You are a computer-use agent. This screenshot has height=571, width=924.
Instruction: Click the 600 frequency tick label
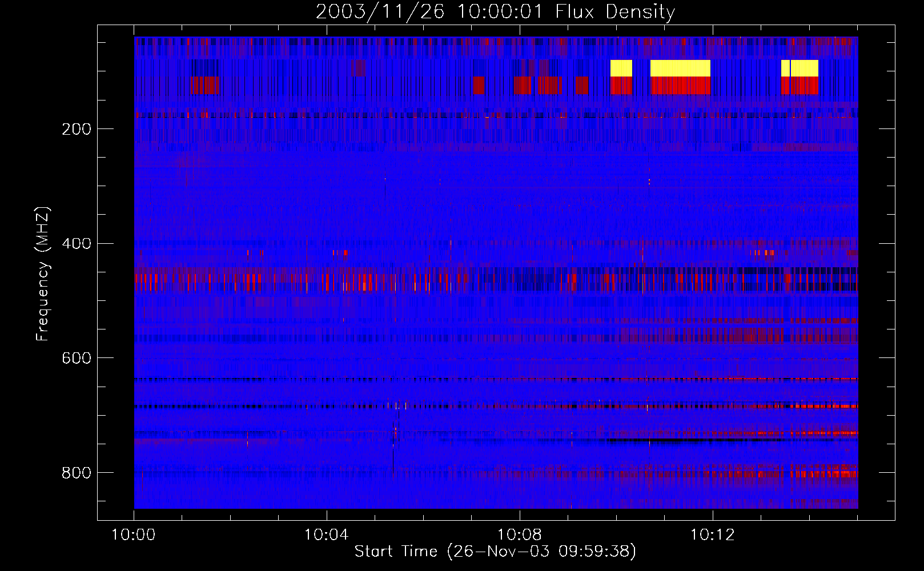pyautogui.click(x=77, y=358)
